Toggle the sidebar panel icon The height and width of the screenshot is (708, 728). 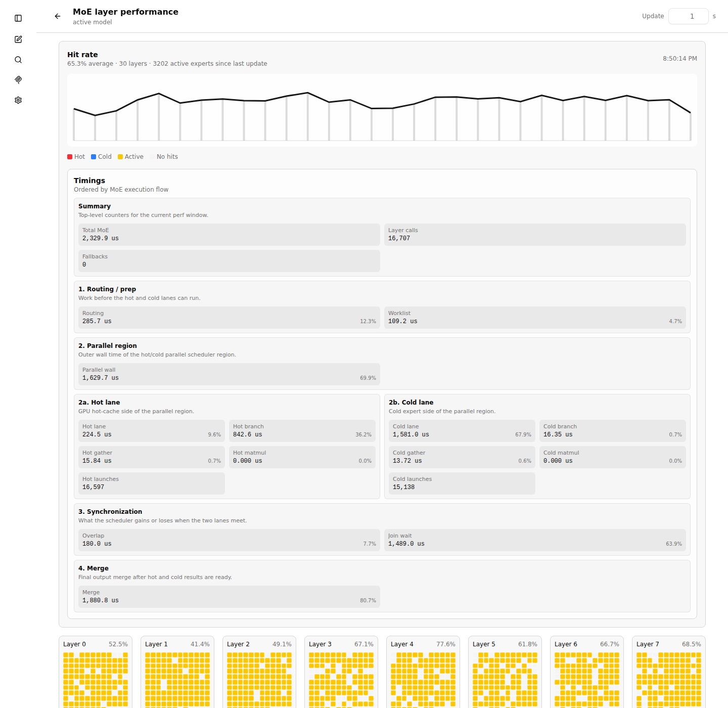click(x=18, y=18)
